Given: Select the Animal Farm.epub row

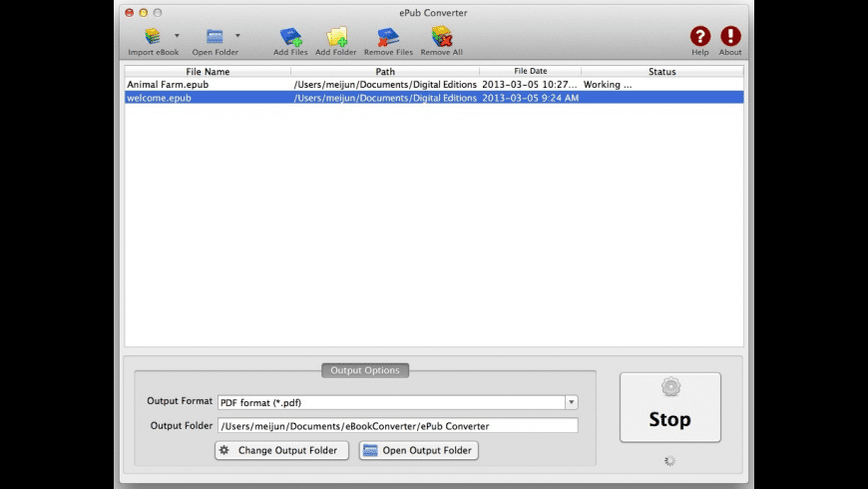Looking at the screenshot, I should pos(434,84).
